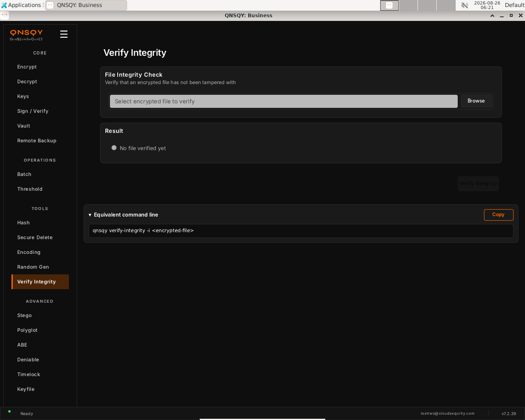Open the Applications menu in top panel
525x420 pixels.
21,5
